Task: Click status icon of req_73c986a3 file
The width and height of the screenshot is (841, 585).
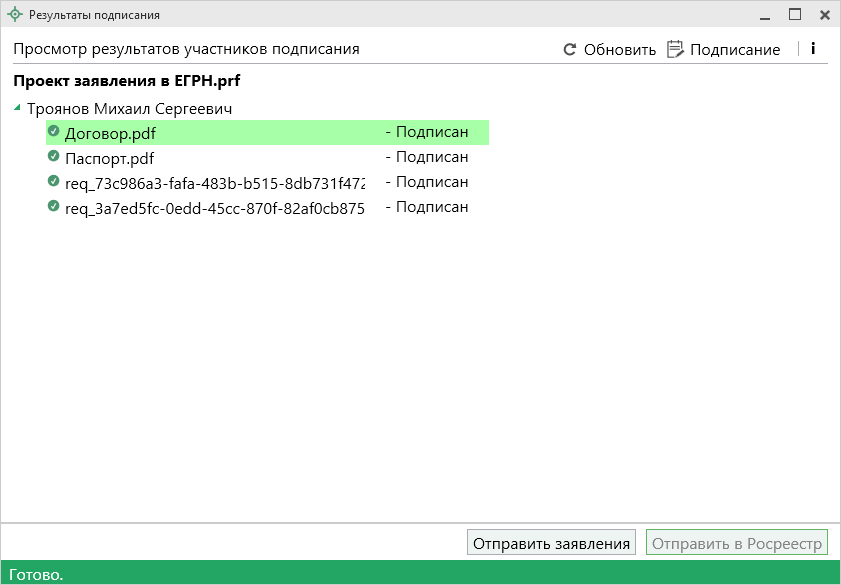Action: (54, 182)
